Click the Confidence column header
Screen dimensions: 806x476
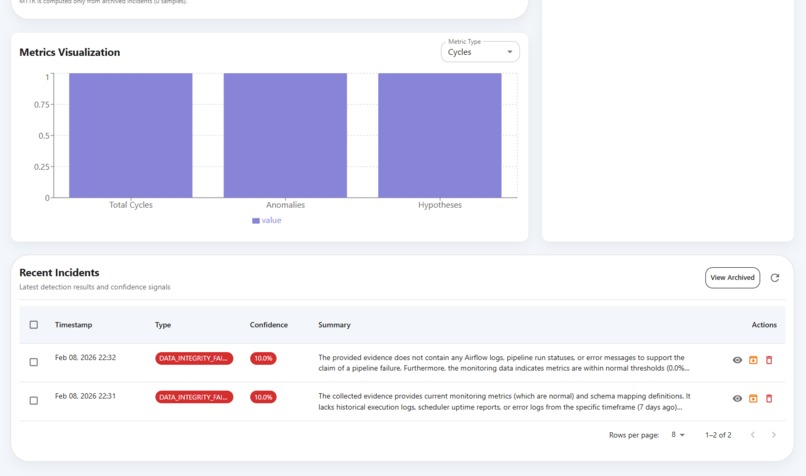269,325
